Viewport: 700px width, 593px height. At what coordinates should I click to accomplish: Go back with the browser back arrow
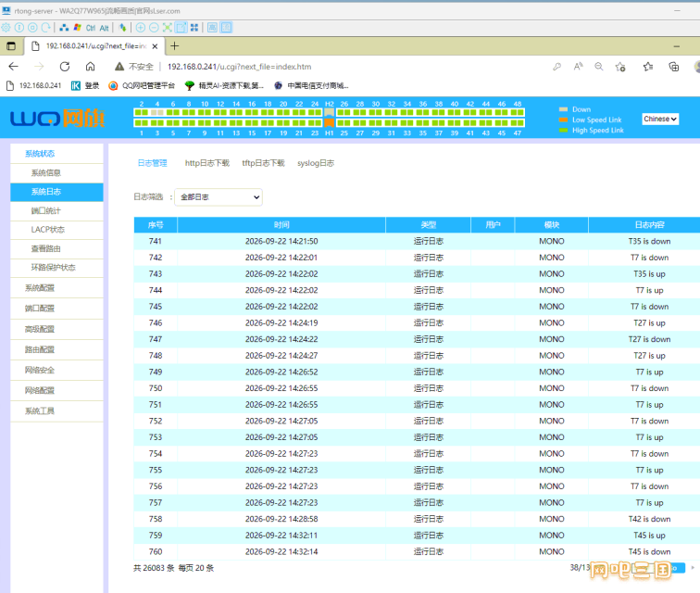point(13,67)
